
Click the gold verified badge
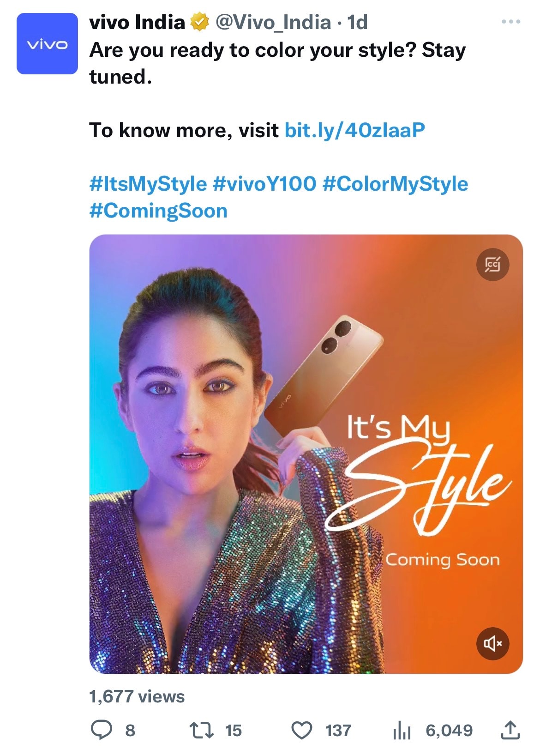coord(200,22)
